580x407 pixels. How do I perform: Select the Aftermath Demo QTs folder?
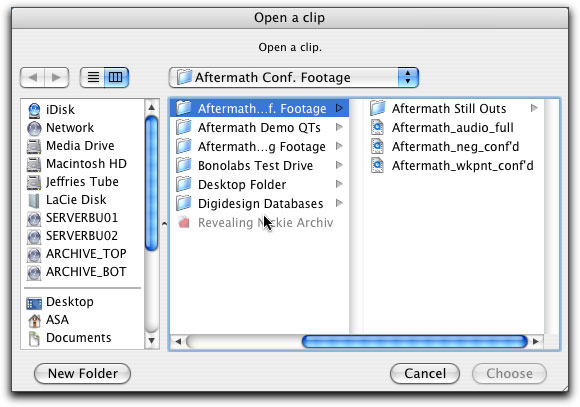coord(259,128)
